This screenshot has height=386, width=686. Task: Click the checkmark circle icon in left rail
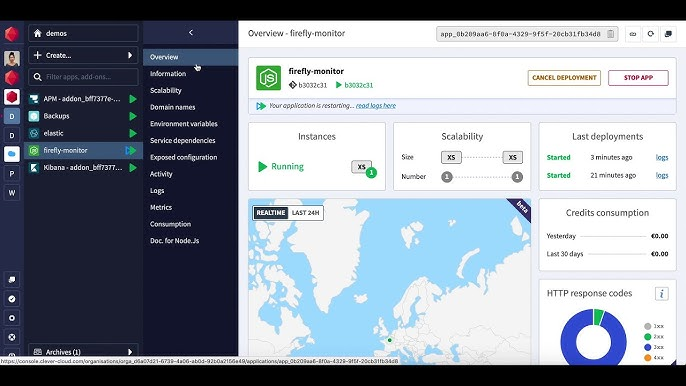[12, 299]
